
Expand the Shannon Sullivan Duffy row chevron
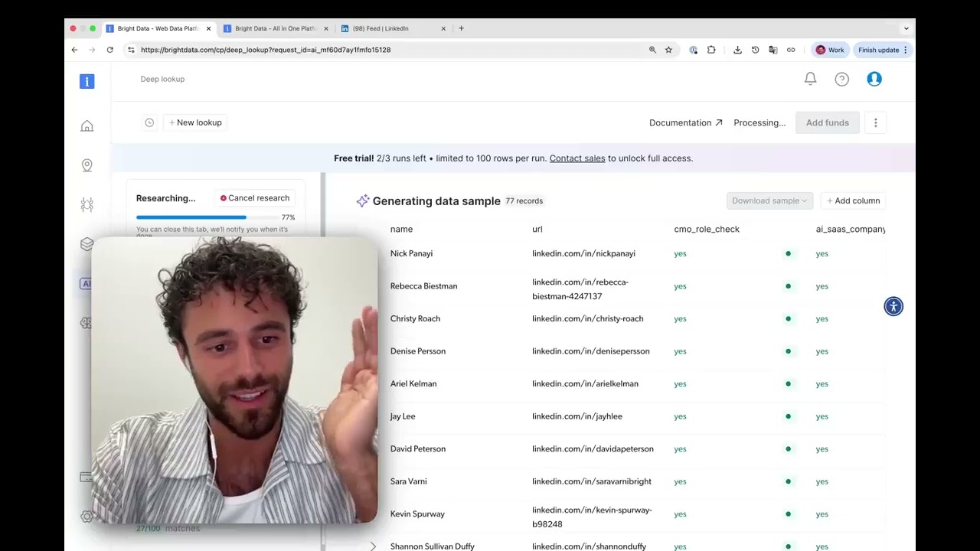coord(373,546)
